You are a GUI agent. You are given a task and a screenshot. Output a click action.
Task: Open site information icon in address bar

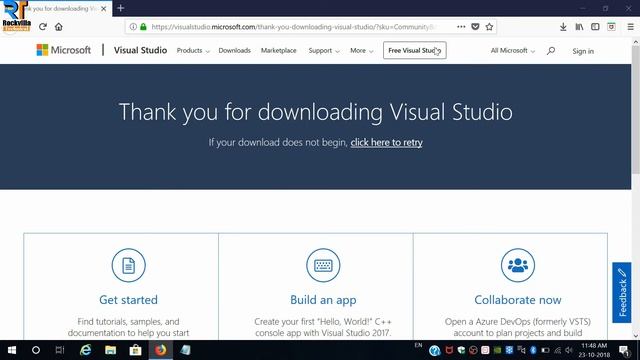[x=133, y=27]
